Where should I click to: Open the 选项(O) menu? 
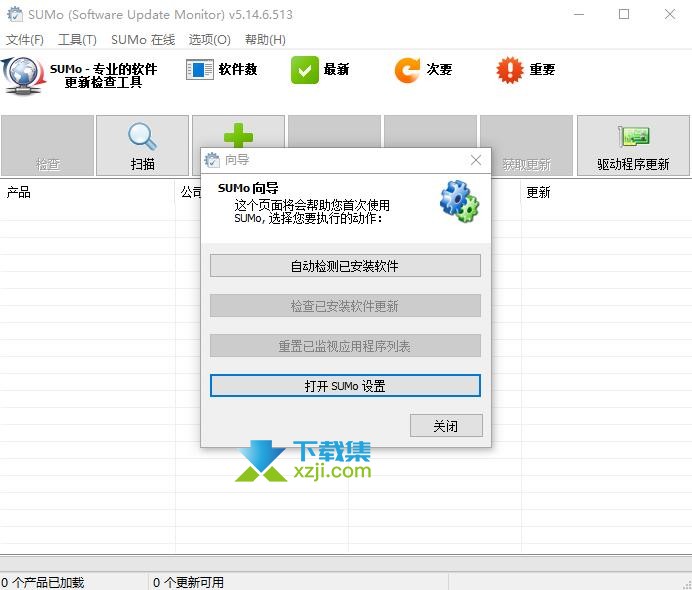click(x=210, y=40)
